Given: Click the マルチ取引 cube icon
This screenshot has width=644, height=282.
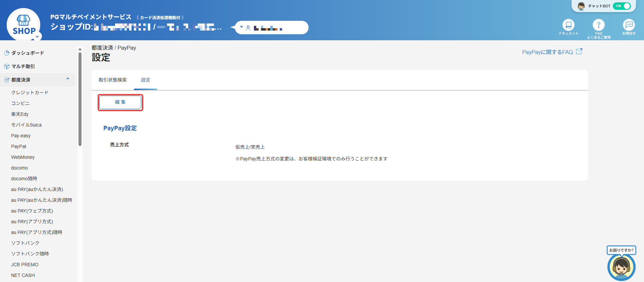Looking at the screenshot, I should [7, 66].
